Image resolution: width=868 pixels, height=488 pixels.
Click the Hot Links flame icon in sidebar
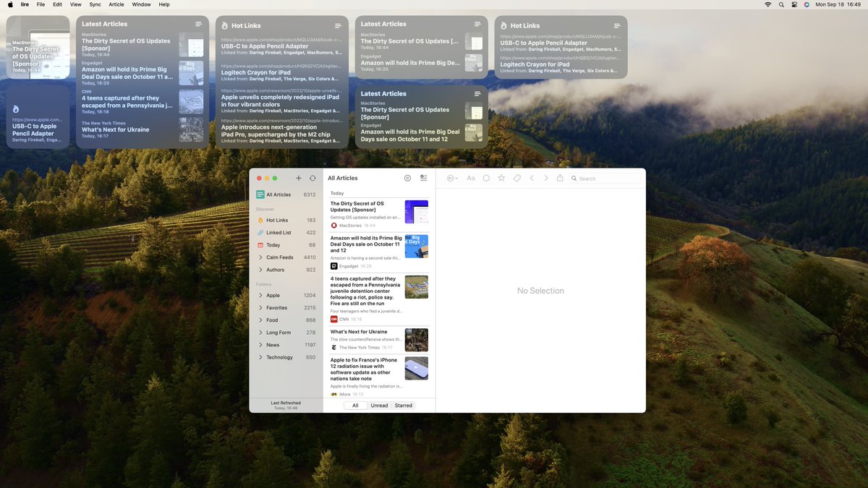pos(260,220)
